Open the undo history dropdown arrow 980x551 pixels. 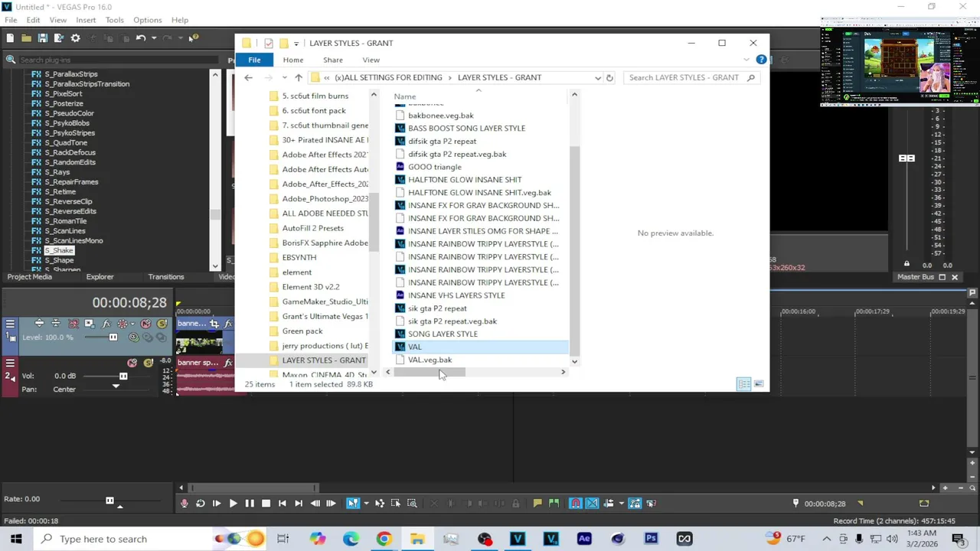point(153,38)
